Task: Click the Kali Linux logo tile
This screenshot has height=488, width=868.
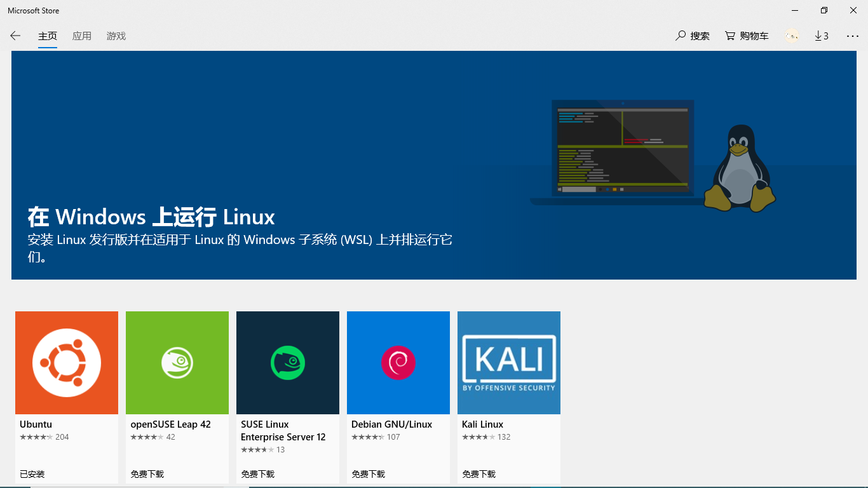Action: click(509, 363)
